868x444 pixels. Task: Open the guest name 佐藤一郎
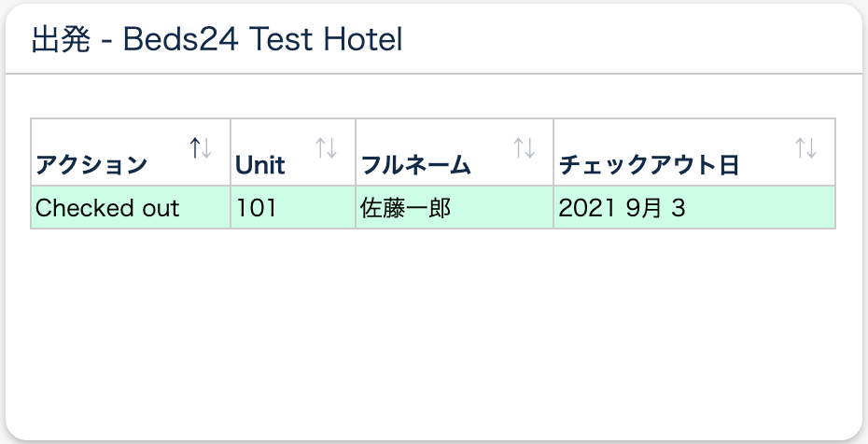click(406, 208)
